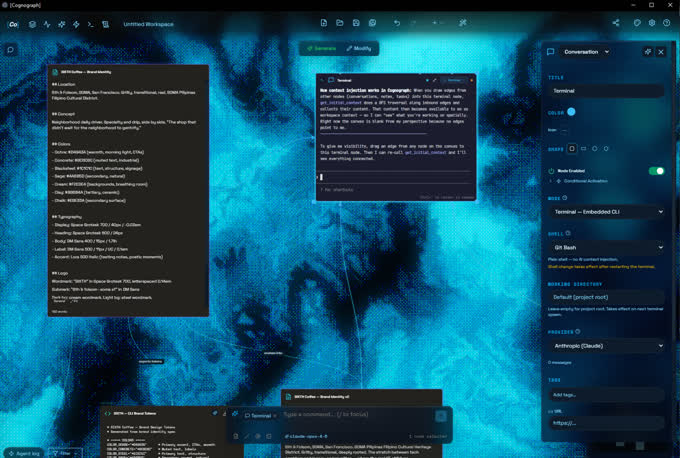This screenshot has height=458, width=680.
Task: Open the settings gear icon
Action: click(652, 23)
